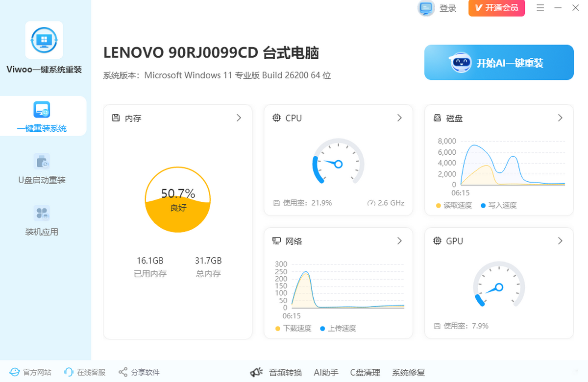588x382 pixels.
Task: Click the 使用率:7.9% GPU text
Action: [x=466, y=326]
